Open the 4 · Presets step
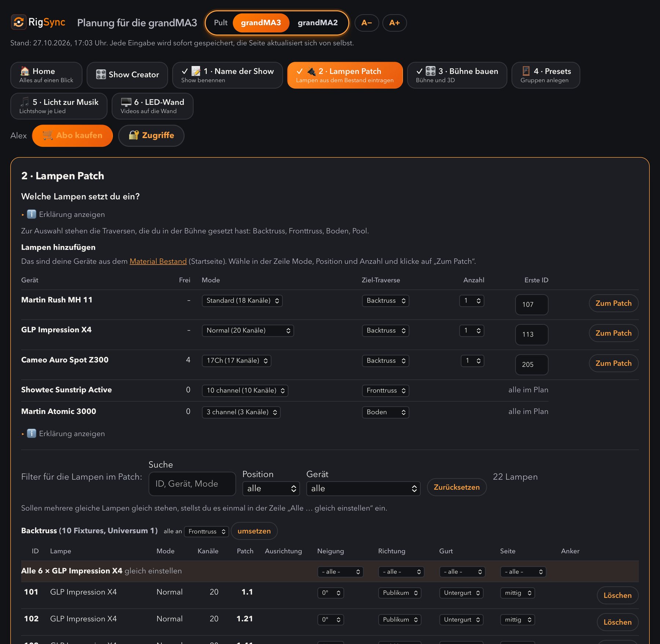 click(546, 75)
